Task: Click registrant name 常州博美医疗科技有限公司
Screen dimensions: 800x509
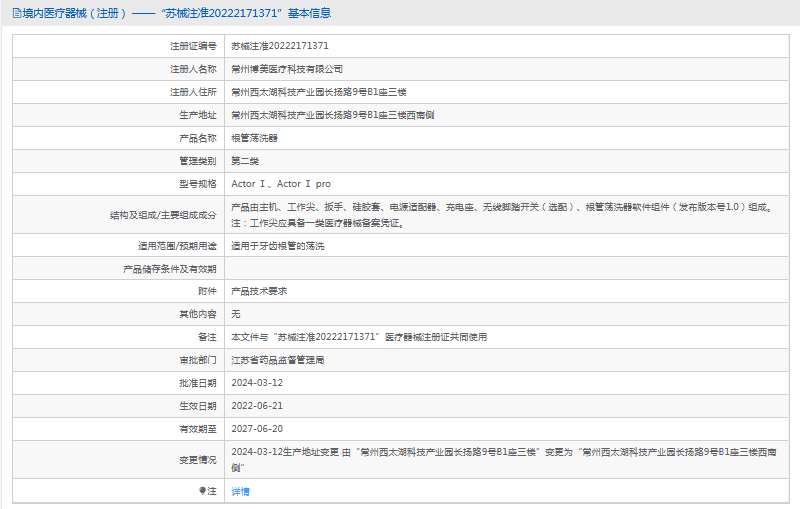Action: (287, 69)
